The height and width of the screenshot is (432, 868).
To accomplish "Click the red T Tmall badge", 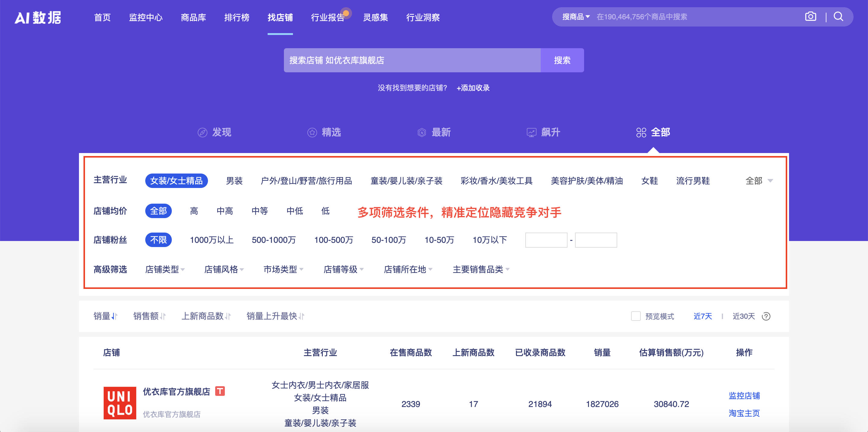I will [x=220, y=391].
